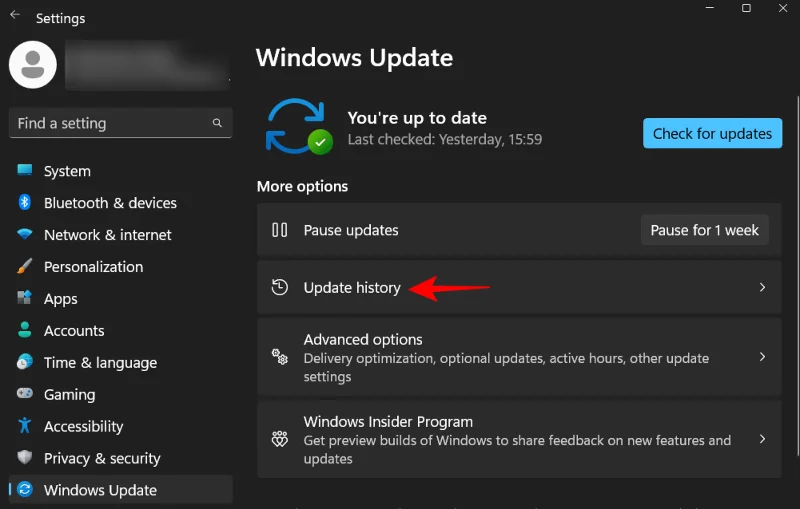800x509 pixels.
Task: Click Pause for 1 week
Action: 705,230
